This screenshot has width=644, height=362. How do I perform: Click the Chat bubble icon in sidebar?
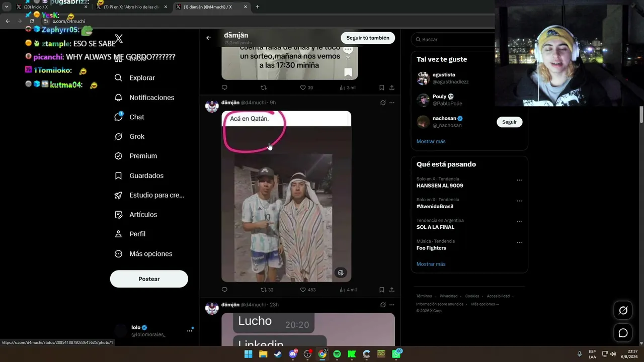[118, 117]
